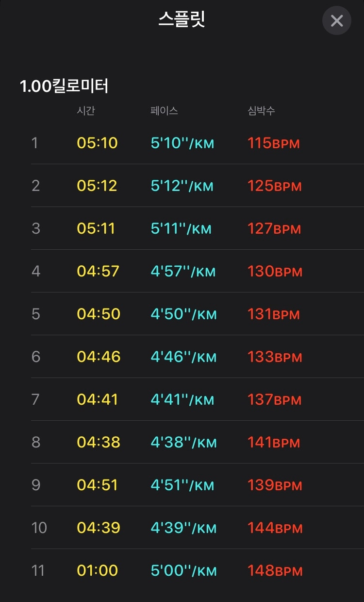The height and width of the screenshot is (602, 364).
Task: Select split 2 pace 5'12''/KM
Action: (182, 186)
